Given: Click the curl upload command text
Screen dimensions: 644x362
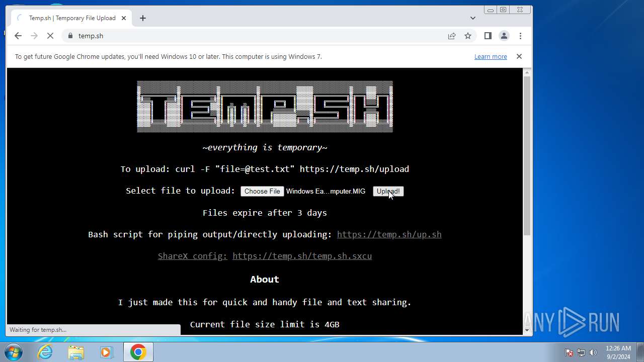Looking at the screenshot, I should coord(292,169).
